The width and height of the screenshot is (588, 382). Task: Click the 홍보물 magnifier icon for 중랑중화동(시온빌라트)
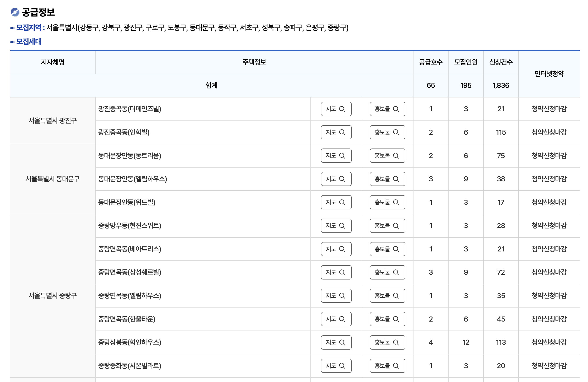[397, 366]
